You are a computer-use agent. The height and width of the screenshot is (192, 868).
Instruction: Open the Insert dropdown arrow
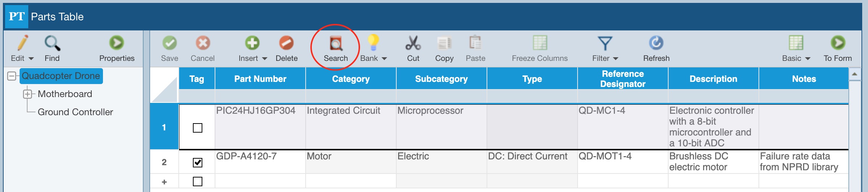click(x=265, y=59)
